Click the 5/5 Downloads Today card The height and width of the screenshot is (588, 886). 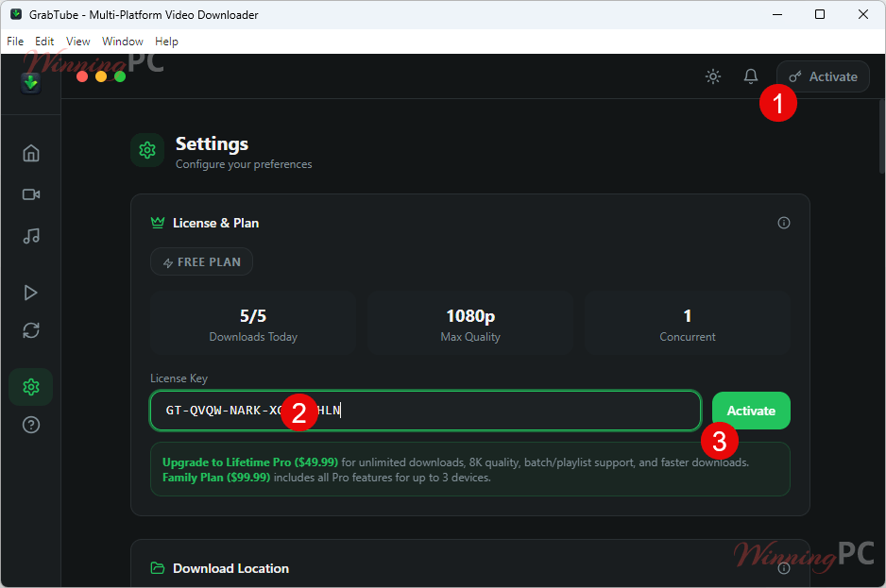(x=253, y=323)
